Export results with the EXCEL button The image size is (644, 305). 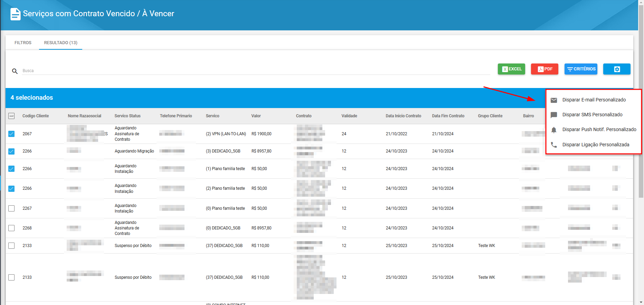pos(511,69)
